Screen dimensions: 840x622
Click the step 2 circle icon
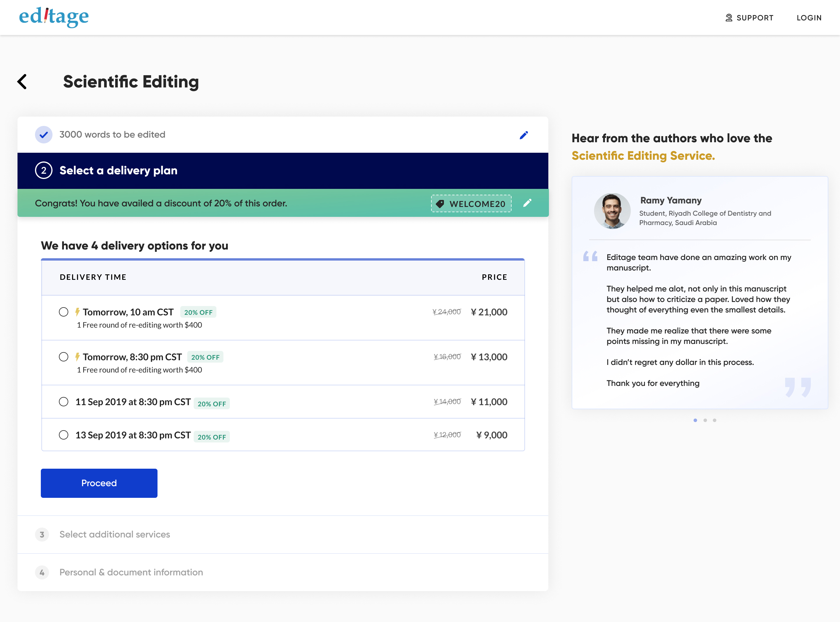(x=44, y=170)
